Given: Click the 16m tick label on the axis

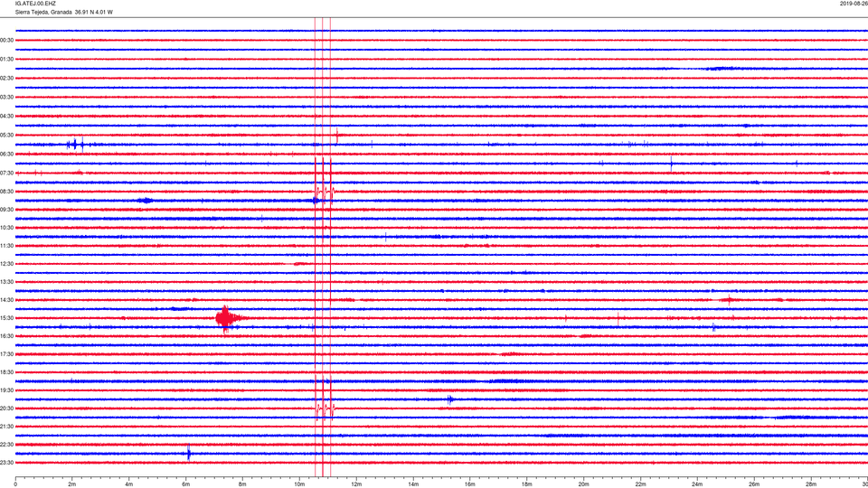Looking at the screenshot, I should [x=470, y=484].
